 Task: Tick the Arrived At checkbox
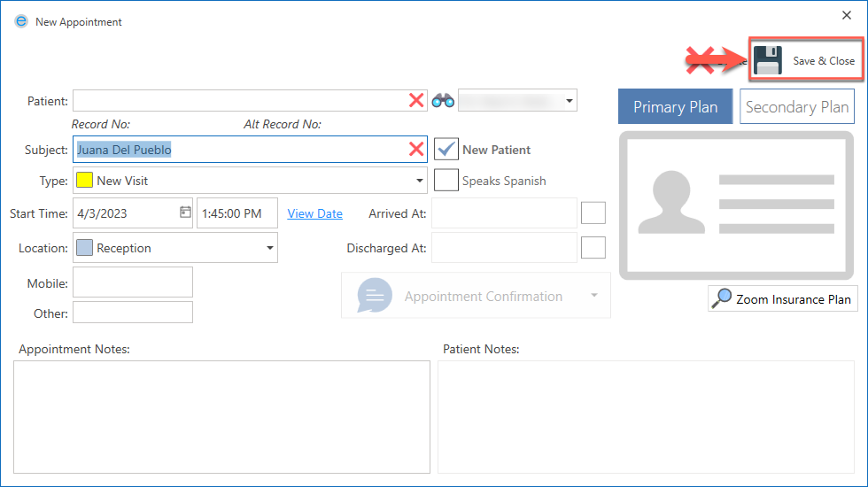[593, 213]
